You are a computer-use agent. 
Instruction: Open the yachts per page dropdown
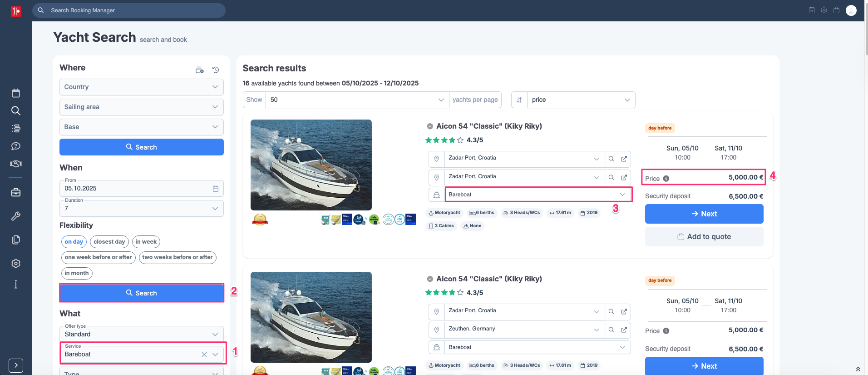pyautogui.click(x=357, y=100)
